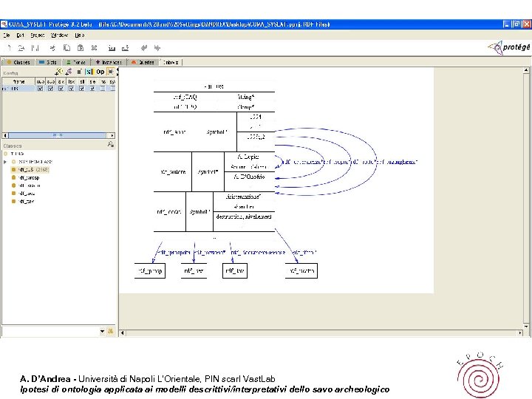
Task: Toggle the first checkbox in config row
Action: [40, 88]
